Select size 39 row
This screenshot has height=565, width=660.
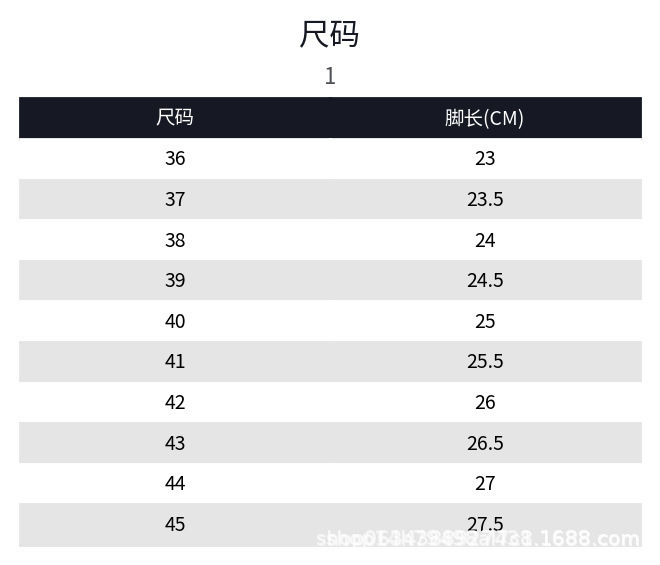tap(330, 280)
